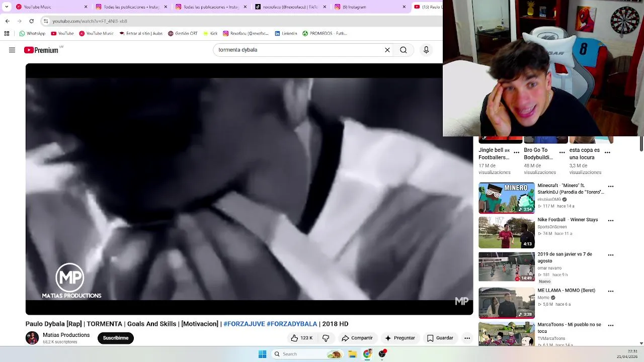Viewport: 644px width, 362px height.
Task: Subscribe with the Suscribirme button
Action: pyautogui.click(x=116, y=338)
